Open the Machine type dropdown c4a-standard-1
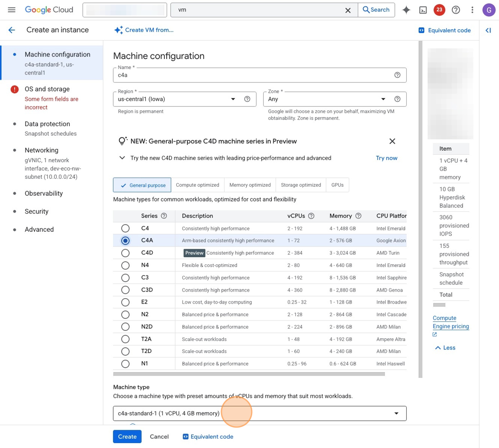This screenshot has height=448, width=499. tap(260, 413)
